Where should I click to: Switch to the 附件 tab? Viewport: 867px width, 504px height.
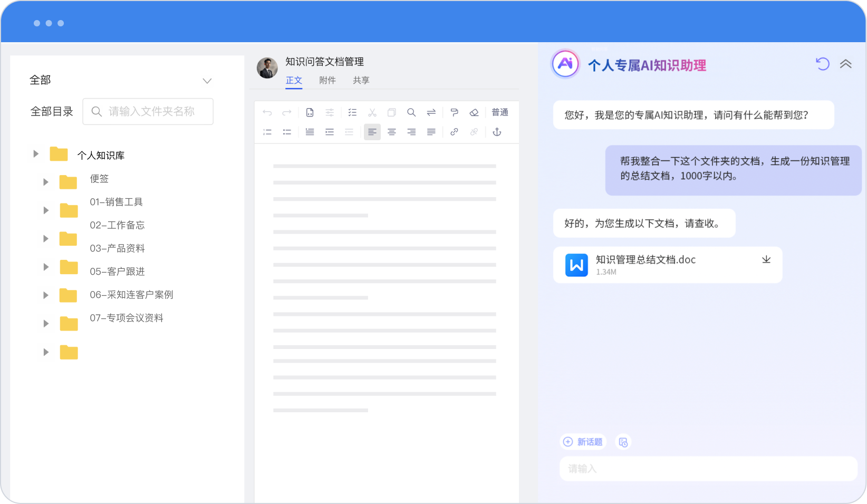327,80
